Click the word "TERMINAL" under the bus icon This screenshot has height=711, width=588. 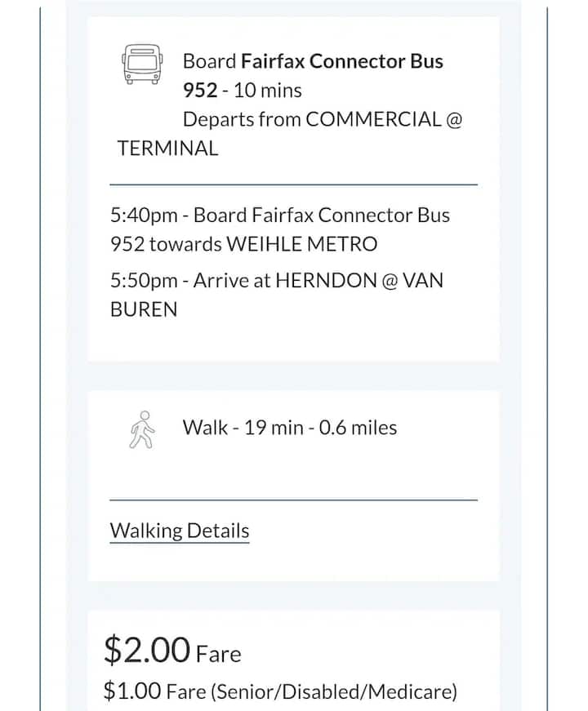(x=168, y=149)
